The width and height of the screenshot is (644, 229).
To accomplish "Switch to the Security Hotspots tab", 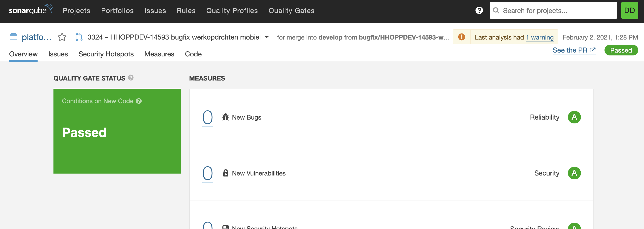I will [106, 54].
